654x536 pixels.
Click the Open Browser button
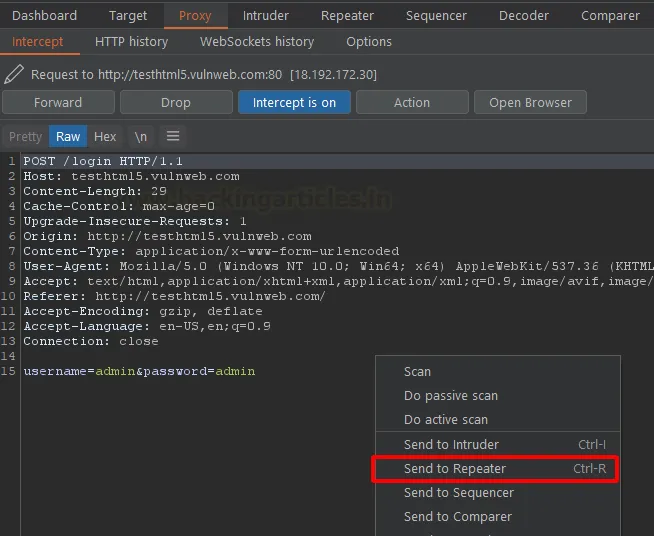(530, 103)
